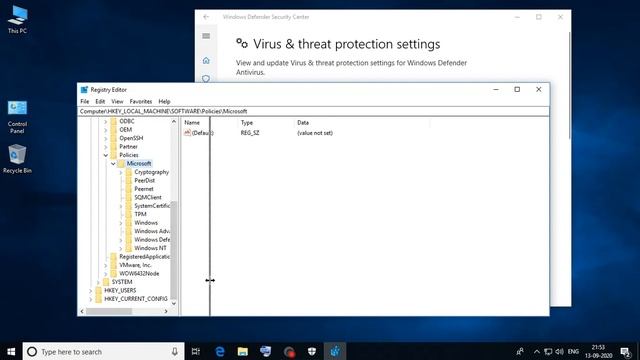Select Windows Defender key

click(152, 240)
